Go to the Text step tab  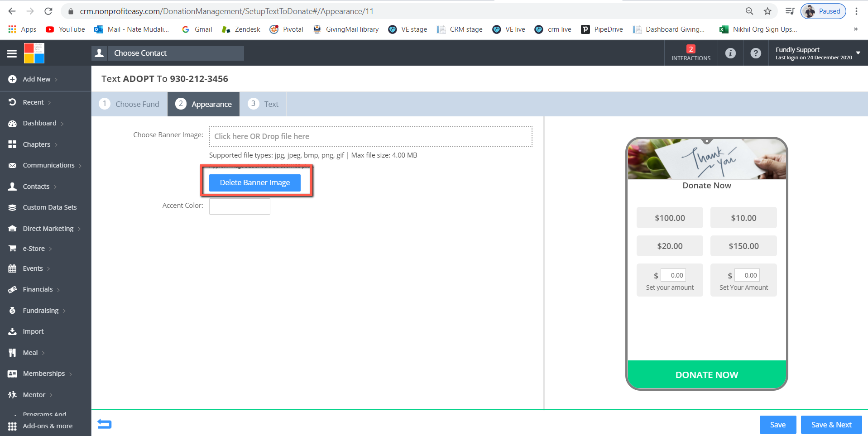click(264, 104)
